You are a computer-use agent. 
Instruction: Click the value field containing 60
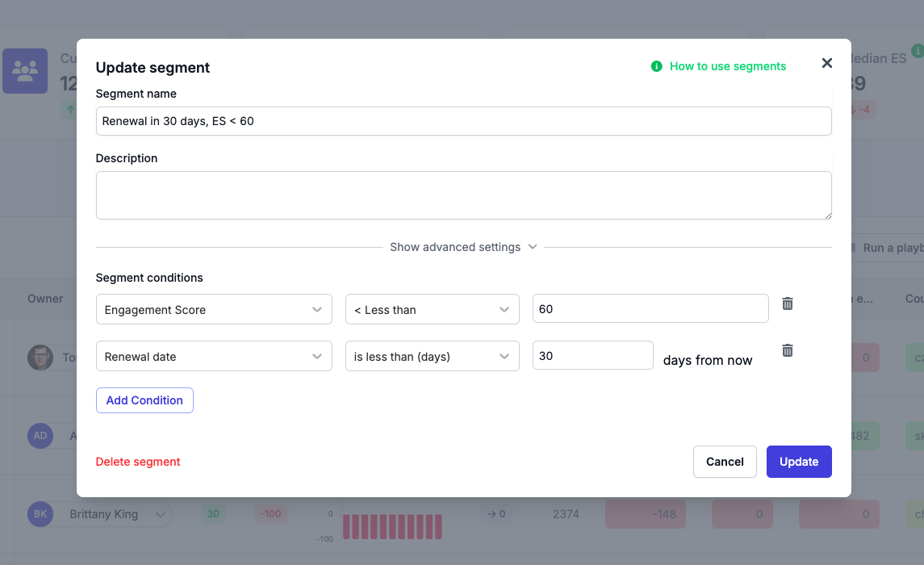650,308
